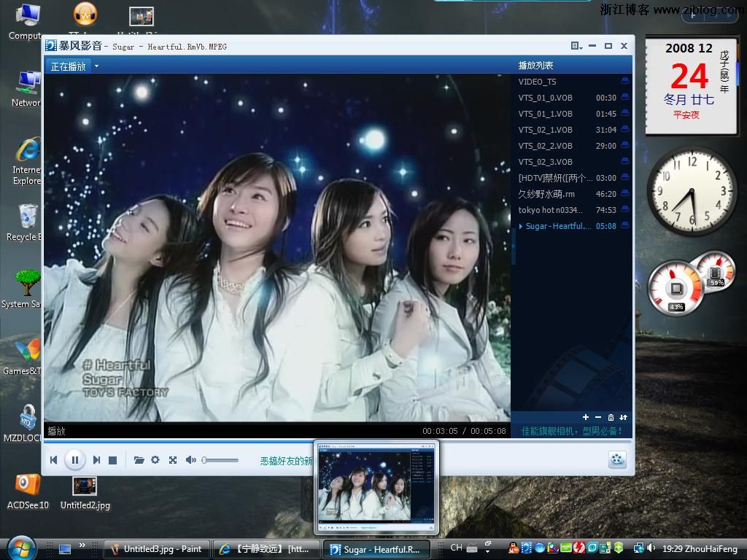
Task: Open the 佳能旗舰相机 ad link
Action: (x=572, y=431)
